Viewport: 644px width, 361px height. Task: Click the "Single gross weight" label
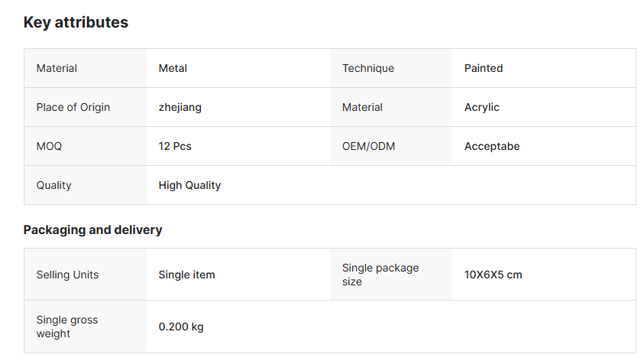pyautogui.click(x=67, y=327)
